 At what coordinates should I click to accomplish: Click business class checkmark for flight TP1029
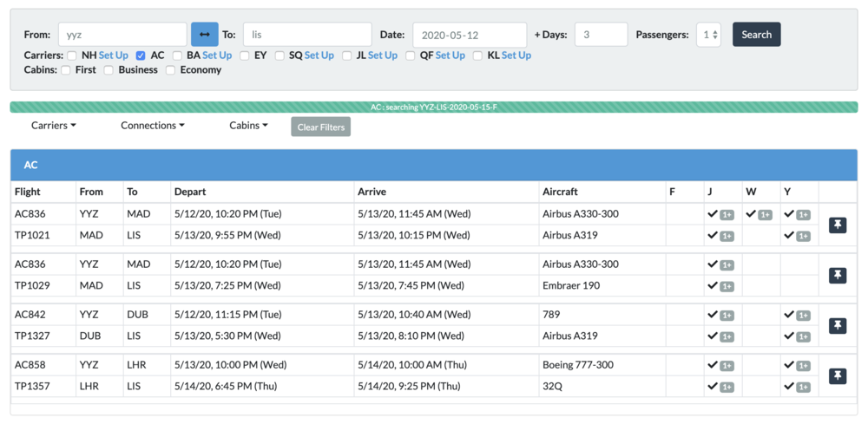[713, 286]
